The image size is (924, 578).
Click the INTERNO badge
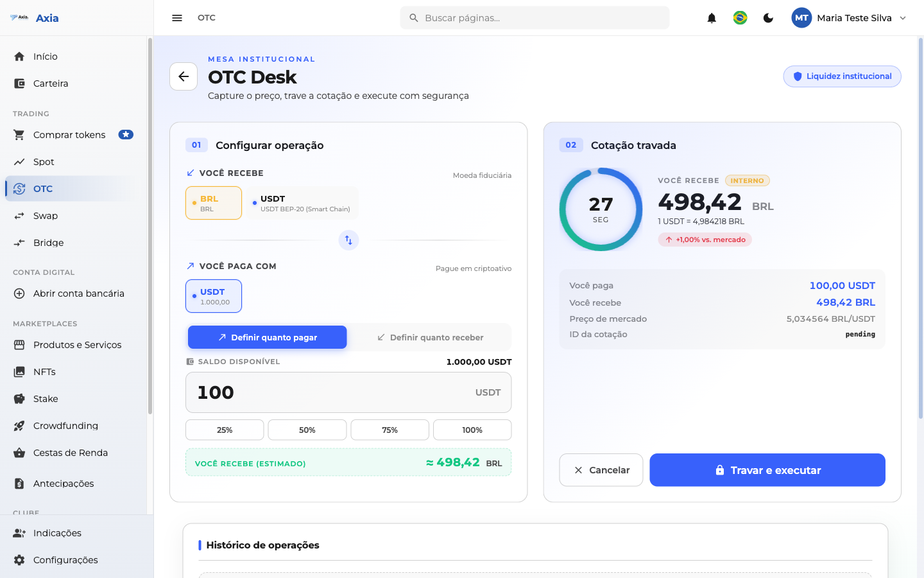[x=748, y=180]
